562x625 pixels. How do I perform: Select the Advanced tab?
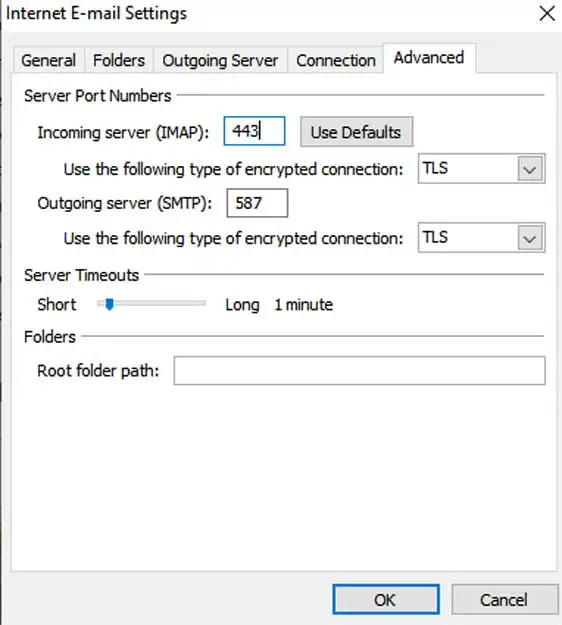coord(429,58)
